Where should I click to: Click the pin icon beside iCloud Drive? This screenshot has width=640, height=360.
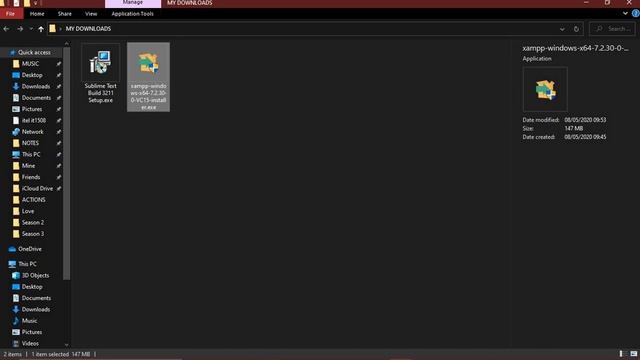tap(59, 189)
